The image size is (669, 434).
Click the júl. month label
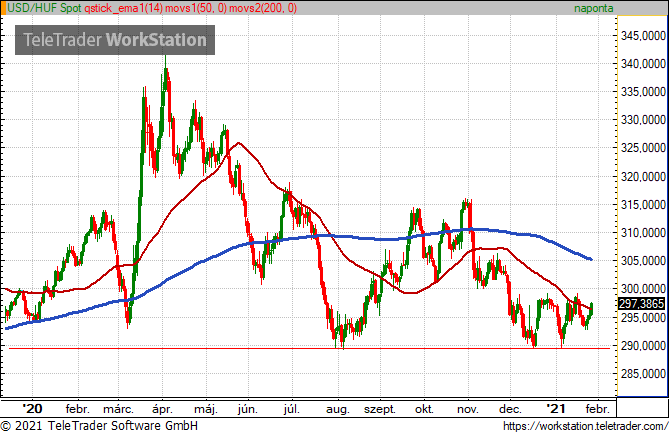click(x=291, y=409)
